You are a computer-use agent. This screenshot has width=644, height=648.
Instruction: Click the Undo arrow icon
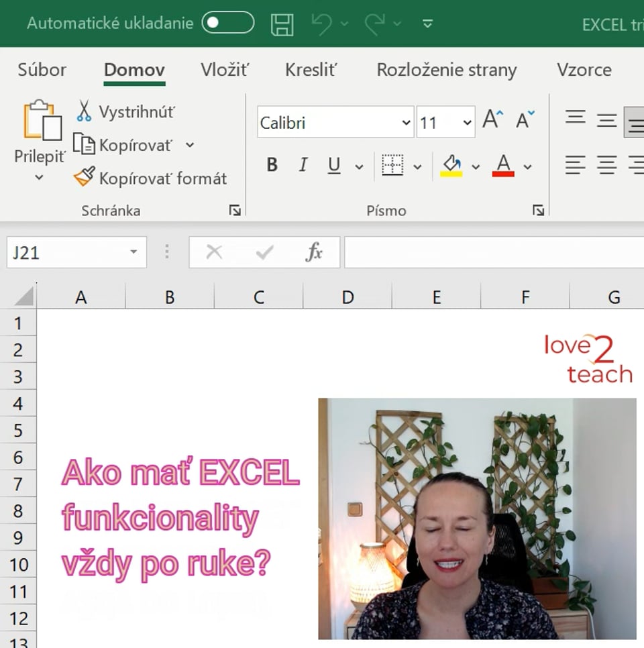[x=321, y=24]
